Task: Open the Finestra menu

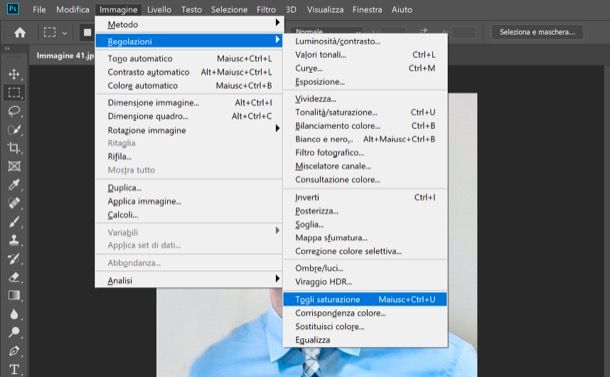Action: [x=367, y=9]
